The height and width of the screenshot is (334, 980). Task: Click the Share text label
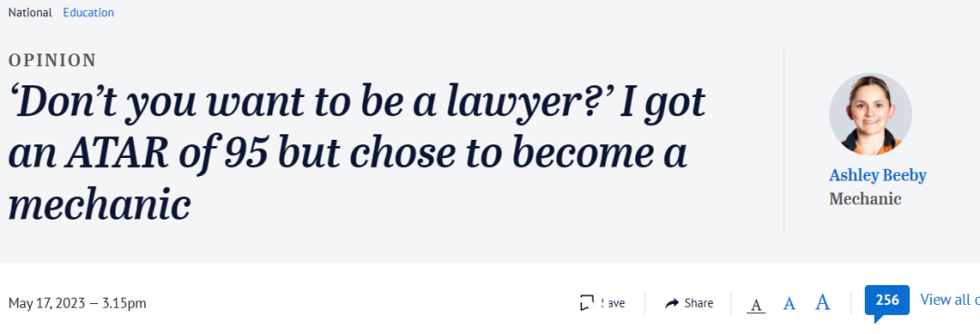[699, 303]
